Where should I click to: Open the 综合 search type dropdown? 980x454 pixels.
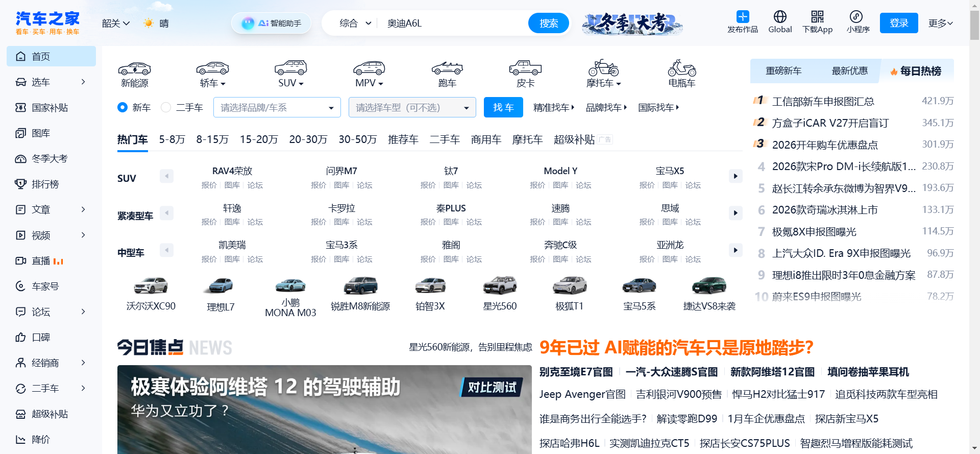coord(355,23)
